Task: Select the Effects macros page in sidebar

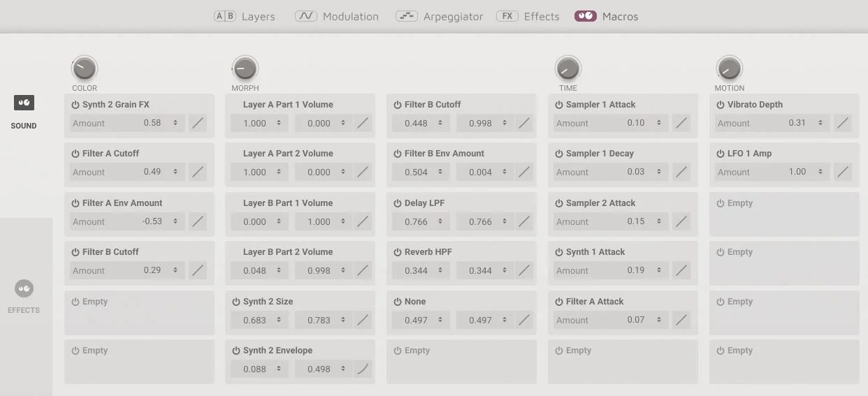Action: point(24,297)
